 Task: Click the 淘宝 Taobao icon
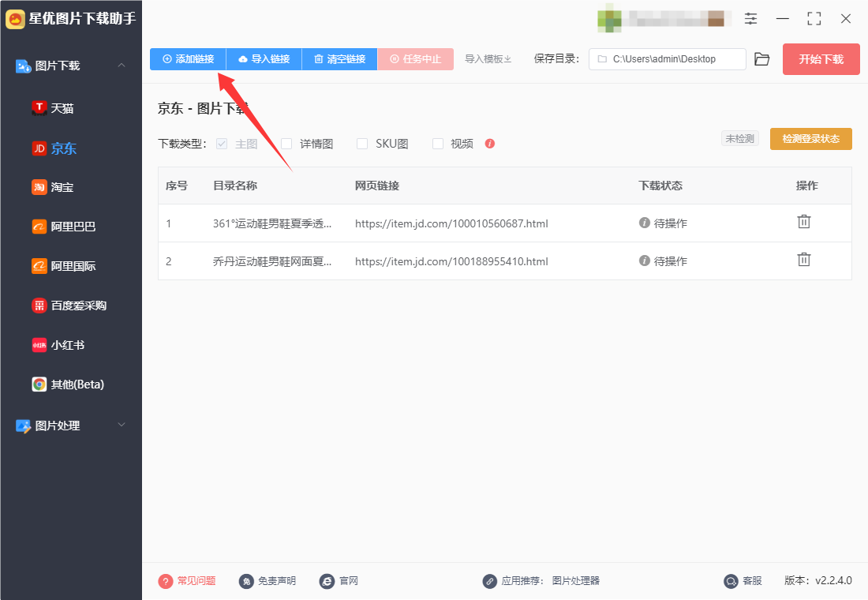coord(39,187)
